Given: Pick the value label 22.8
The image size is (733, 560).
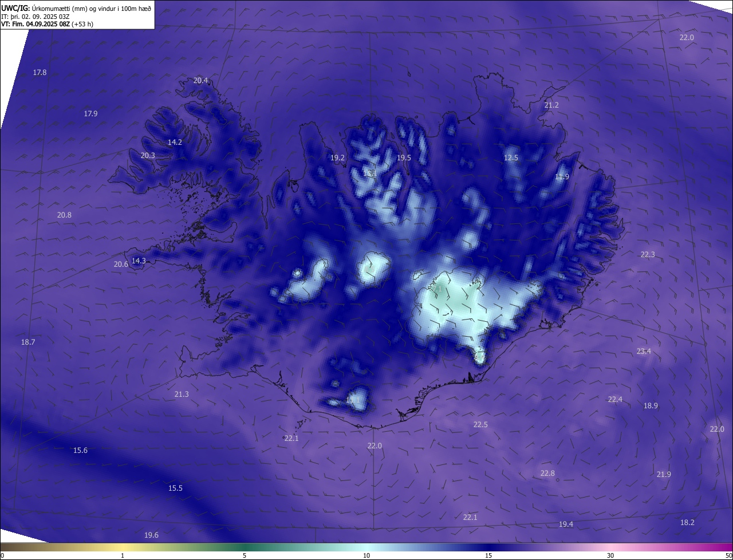Looking at the screenshot, I should click(547, 474).
